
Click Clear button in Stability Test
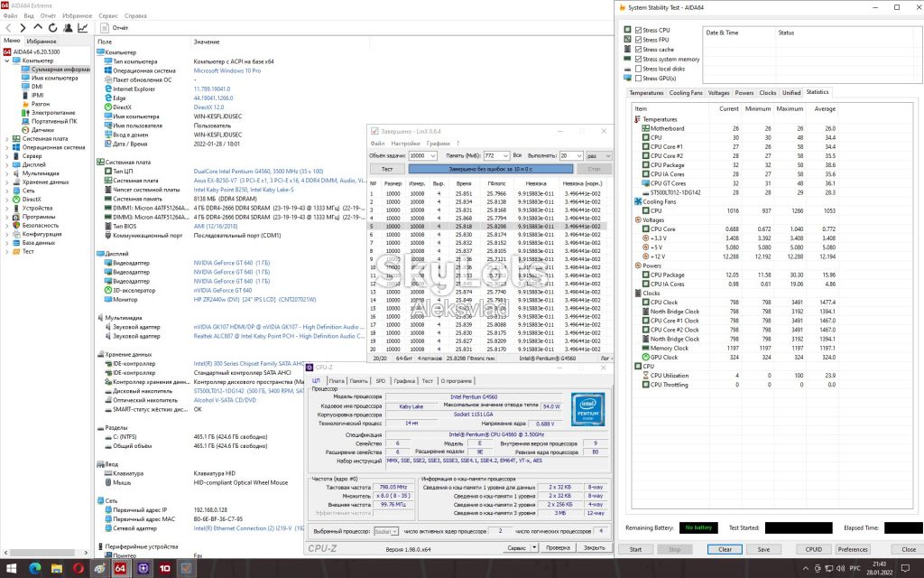[725, 549]
